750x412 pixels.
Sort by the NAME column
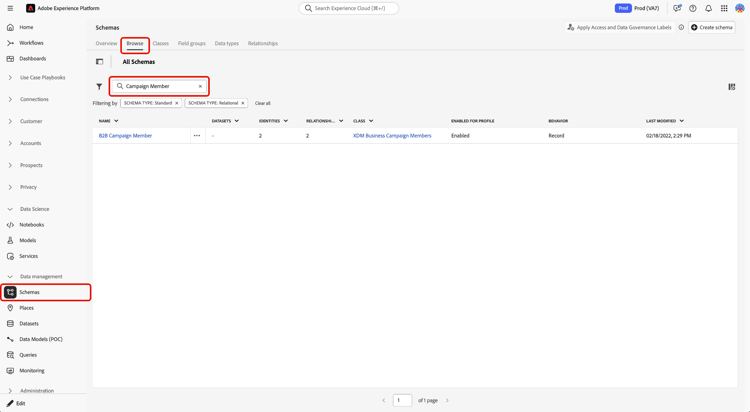coord(109,121)
